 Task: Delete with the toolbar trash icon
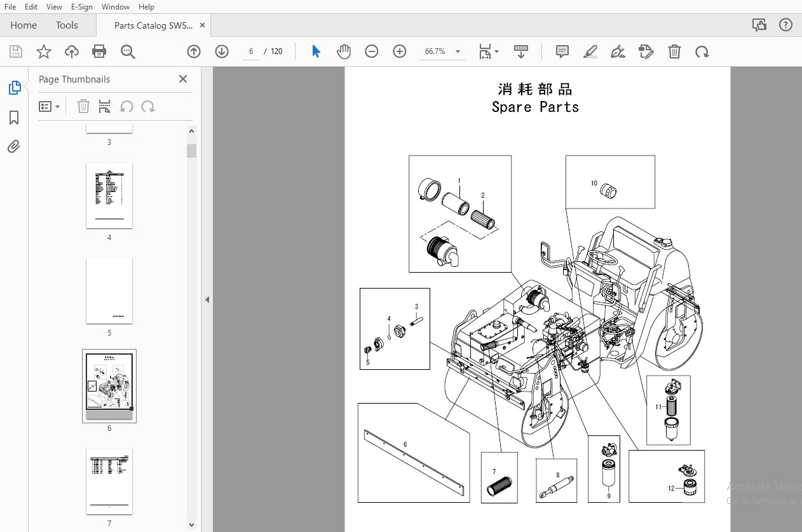pyautogui.click(x=674, y=51)
